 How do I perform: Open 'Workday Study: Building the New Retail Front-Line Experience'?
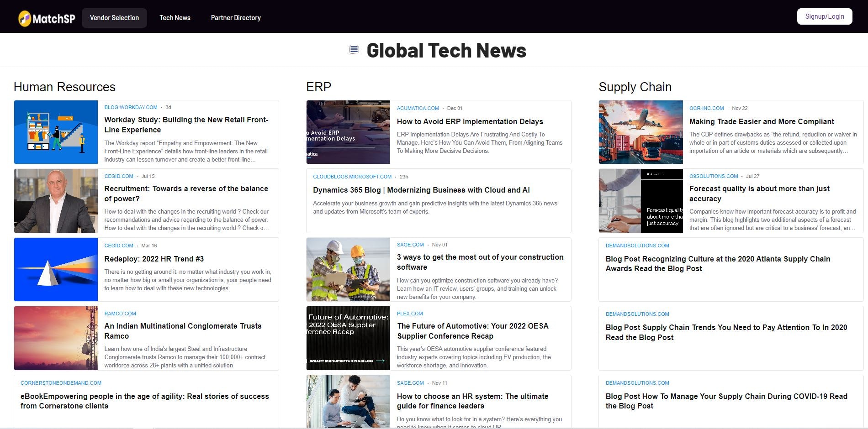coord(186,125)
